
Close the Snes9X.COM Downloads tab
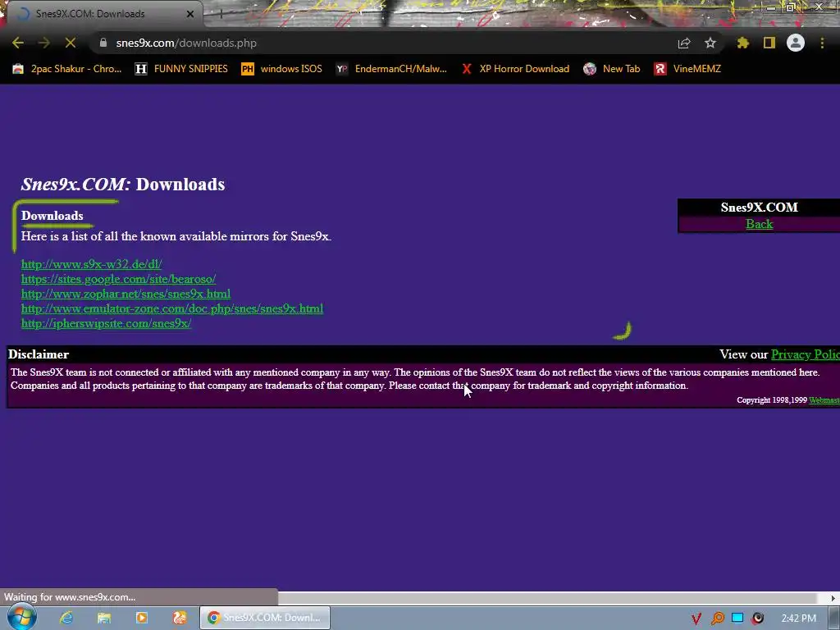click(x=190, y=14)
